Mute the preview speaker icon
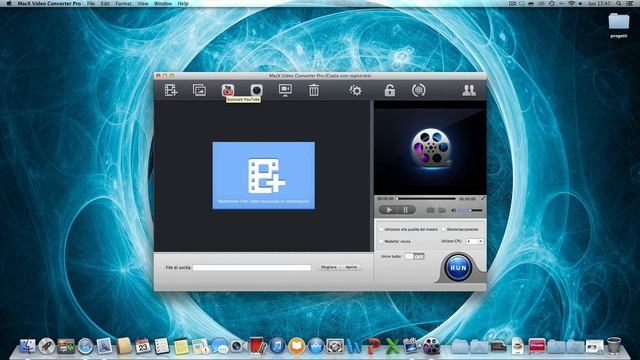 (453, 210)
